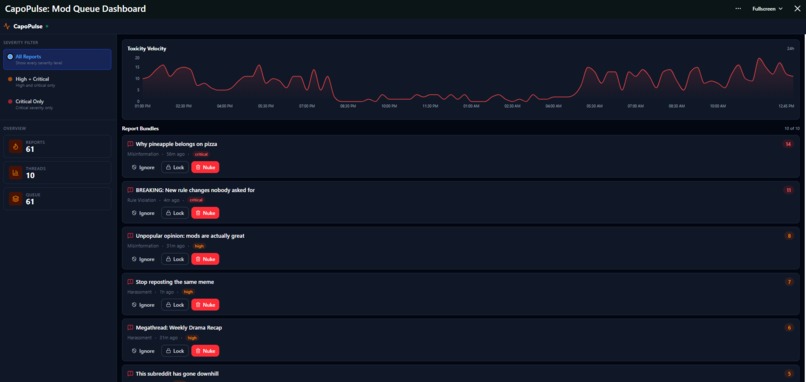This screenshot has height=382, width=806.
Task: Nuke the BREAKING rule changes thread
Action: [205, 213]
